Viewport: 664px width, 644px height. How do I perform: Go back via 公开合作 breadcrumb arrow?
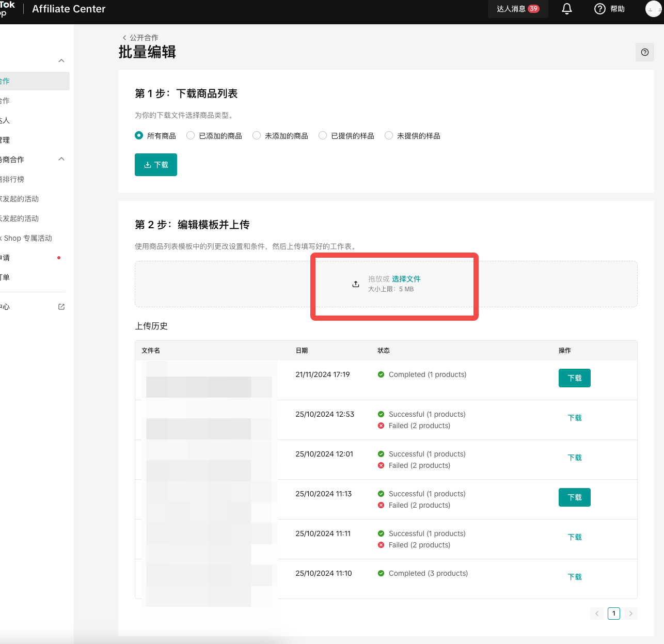pyautogui.click(x=124, y=38)
